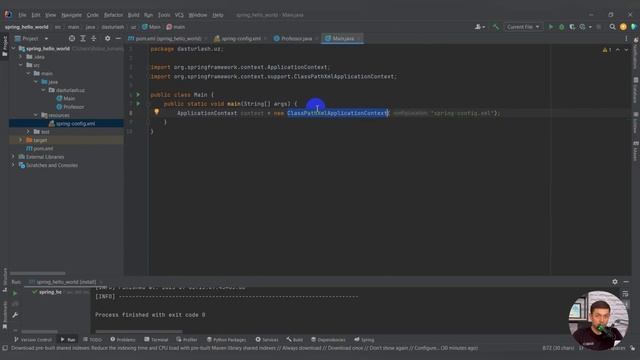The image size is (640, 360).
Task: Start debugging with the green bug icon
Action: pos(562,27)
